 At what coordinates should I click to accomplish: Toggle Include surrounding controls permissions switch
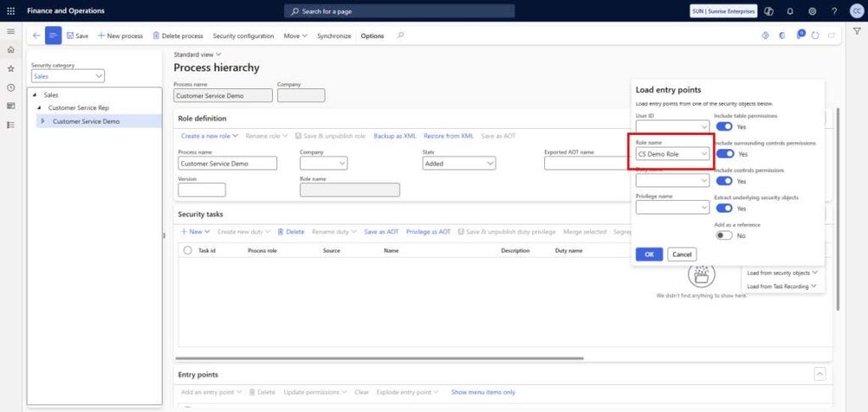tap(726, 154)
